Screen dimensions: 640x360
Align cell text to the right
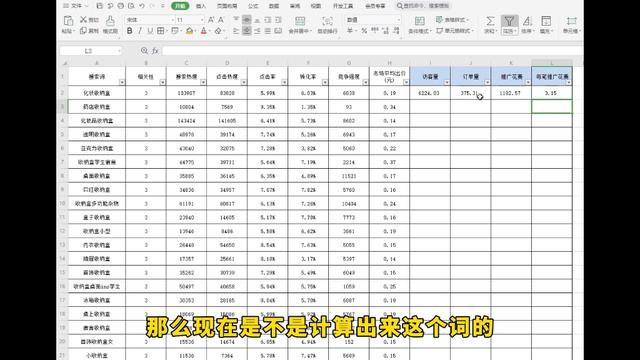(x=257, y=31)
